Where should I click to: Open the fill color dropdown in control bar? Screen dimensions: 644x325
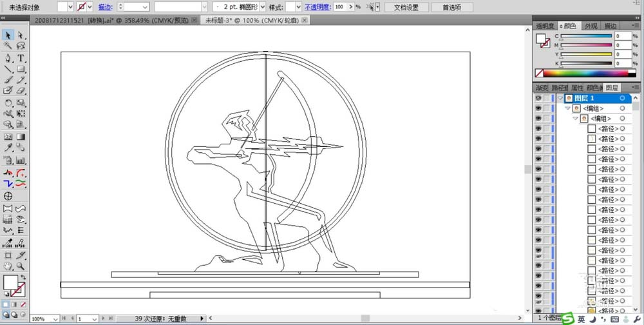tap(70, 7)
